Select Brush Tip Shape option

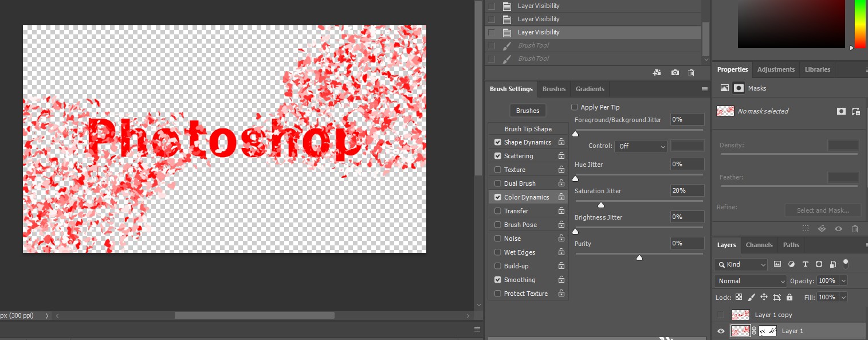pyautogui.click(x=528, y=129)
